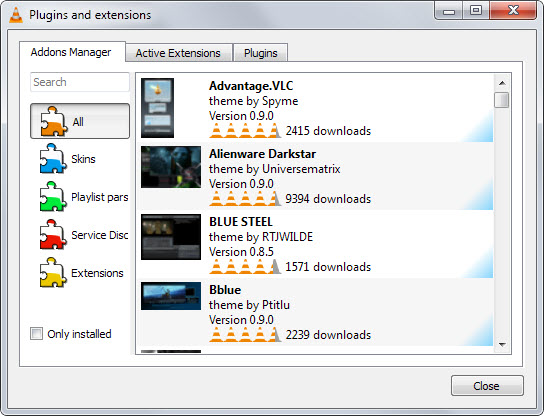The height and width of the screenshot is (416, 544).
Task: Click the cone rating of Alienware Darkstar
Action: click(x=245, y=199)
